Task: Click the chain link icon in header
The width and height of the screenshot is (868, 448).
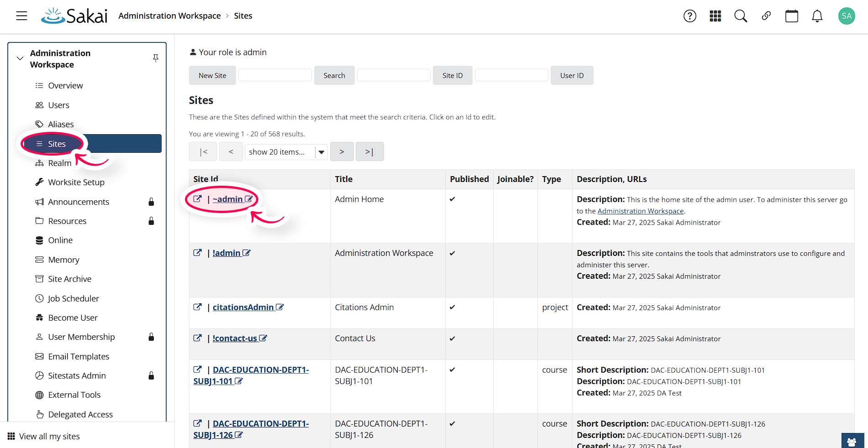Action: click(x=766, y=16)
